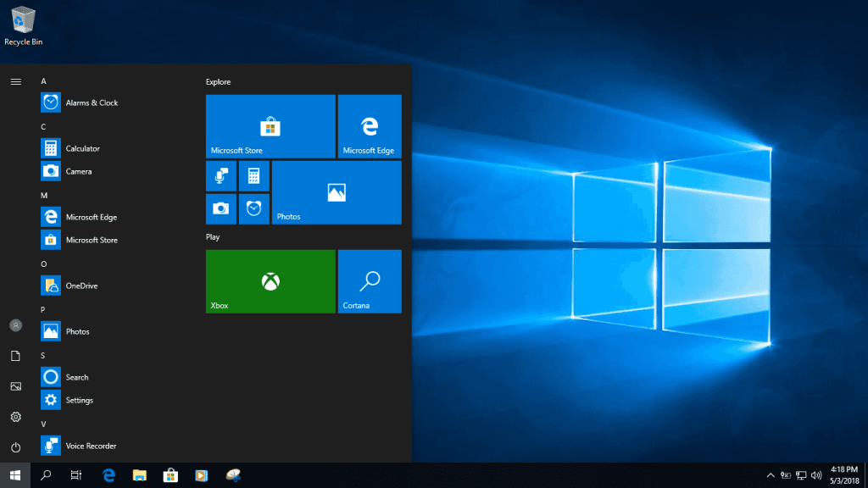Click the volume speaker tray icon
Viewport: 868px width, 488px height.
point(816,475)
